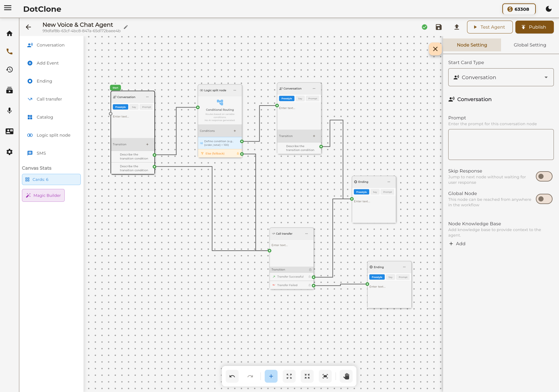Add a node knowledge base
Viewport: 559px width, 392px height.
pyautogui.click(x=457, y=244)
